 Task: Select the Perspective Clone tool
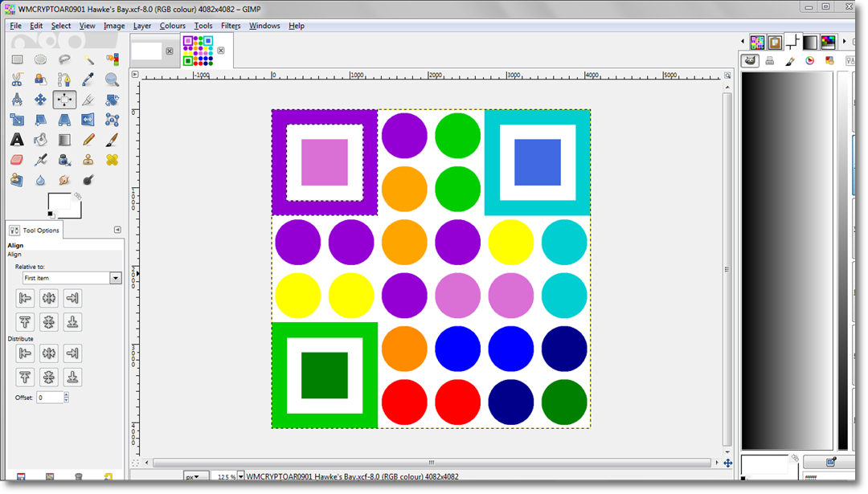[17, 180]
